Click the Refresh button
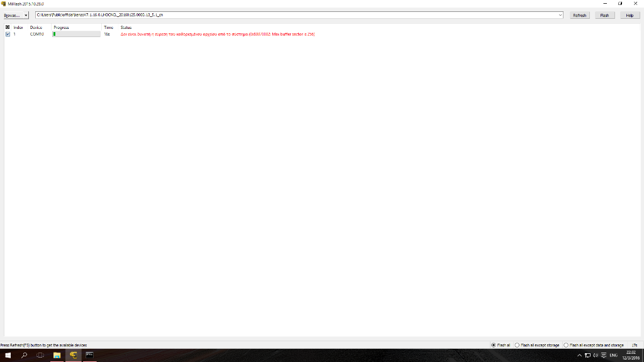Viewport: 644px width, 362px height. tap(579, 15)
